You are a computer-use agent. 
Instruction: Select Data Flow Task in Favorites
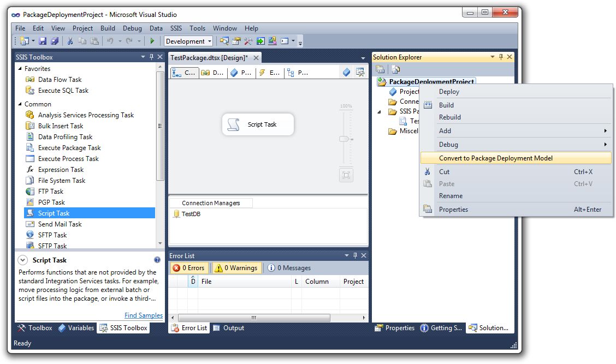[60, 79]
